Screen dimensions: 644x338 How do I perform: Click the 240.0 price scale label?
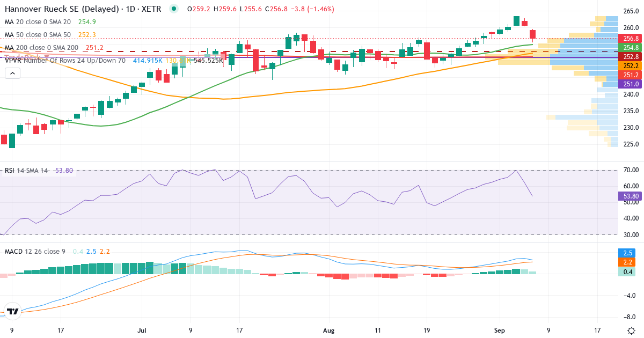tap(631, 94)
